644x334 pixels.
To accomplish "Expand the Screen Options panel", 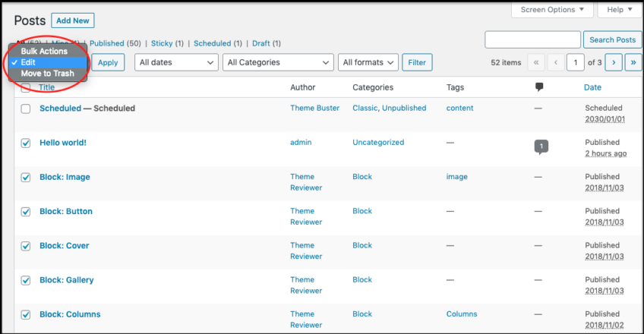I will (x=552, y=10).
